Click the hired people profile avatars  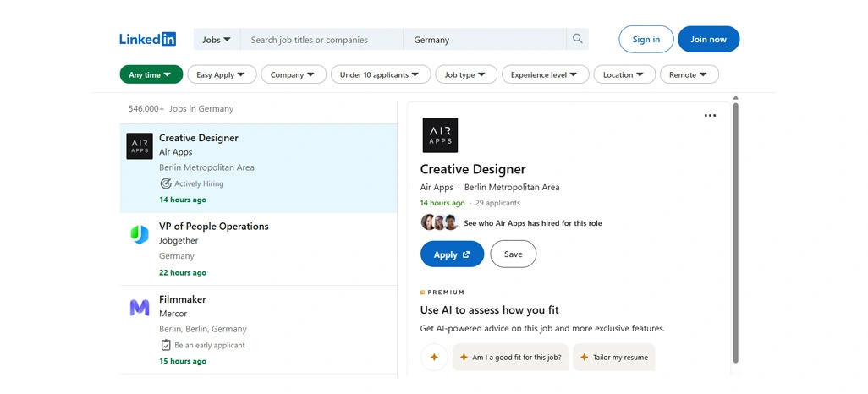(440, 223)
